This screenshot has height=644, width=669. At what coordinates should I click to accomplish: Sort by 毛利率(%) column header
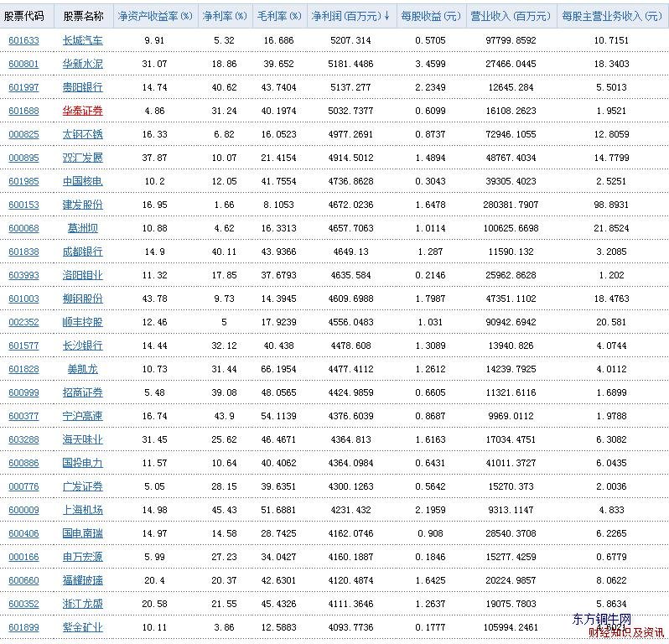point(279,16)
